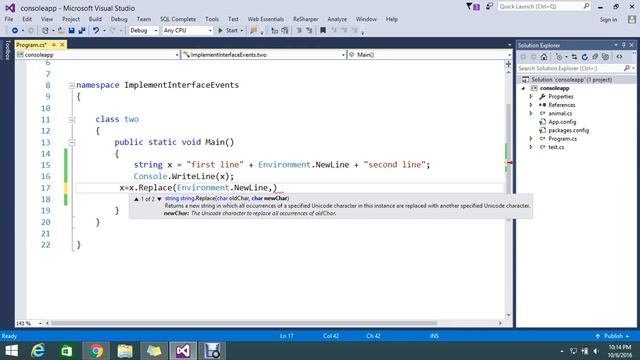Image resolution: width=640 pixels, height=360 pixels.
Task: Collapse the class two code block
Action: 71,120
